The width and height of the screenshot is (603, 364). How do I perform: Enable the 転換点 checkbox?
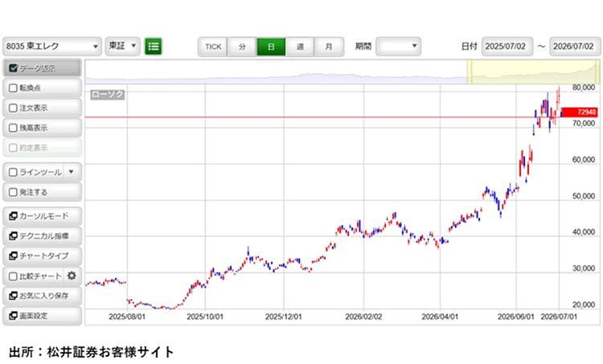[13, 88]
